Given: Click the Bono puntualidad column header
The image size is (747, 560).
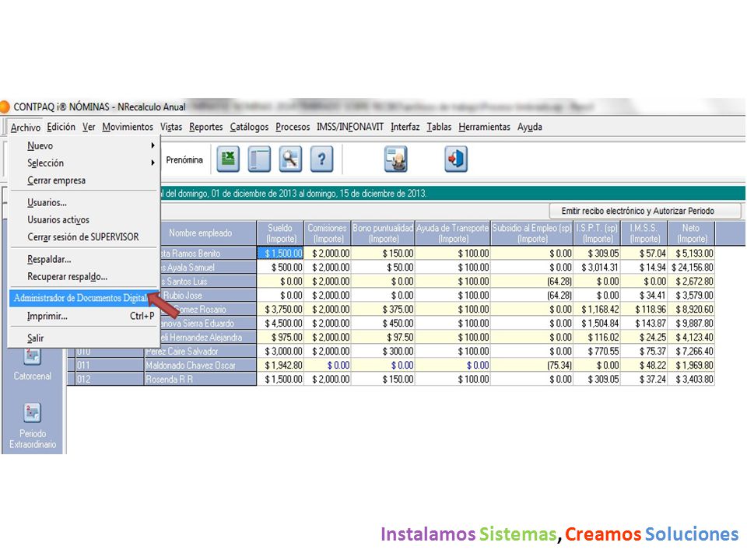Looking at the screenshot, I should pos(383,233).
